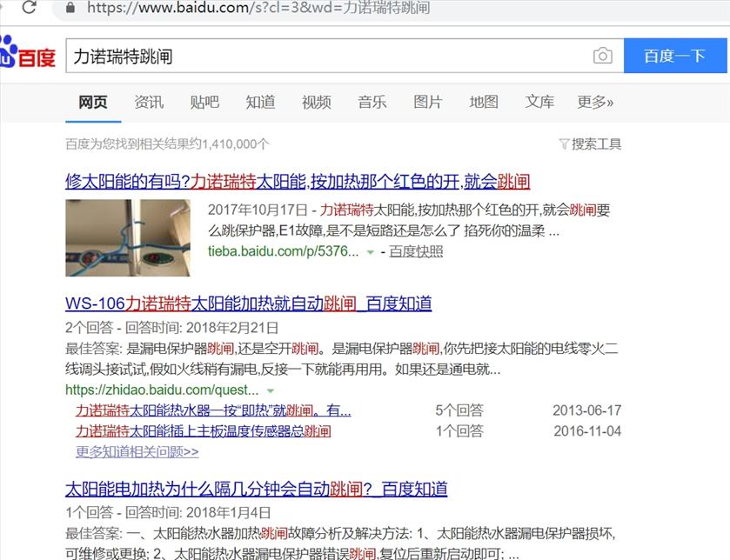The image size is (730, 560).
Task: Go to the 知道 tab
Action: coord(260,102)
